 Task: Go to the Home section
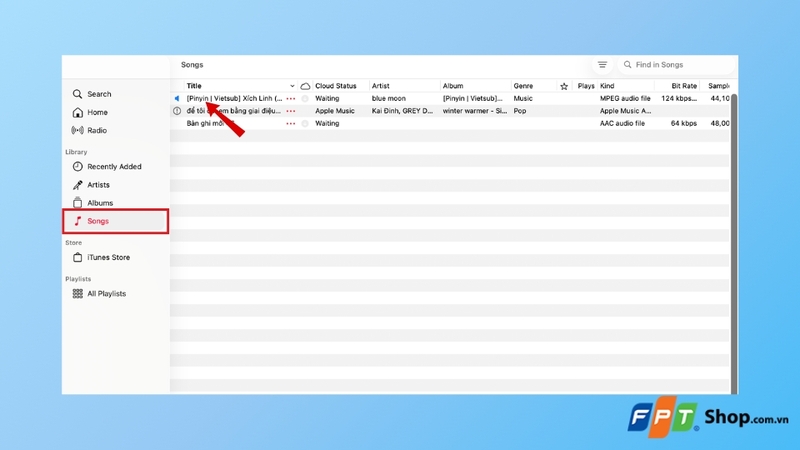(97, 112)
